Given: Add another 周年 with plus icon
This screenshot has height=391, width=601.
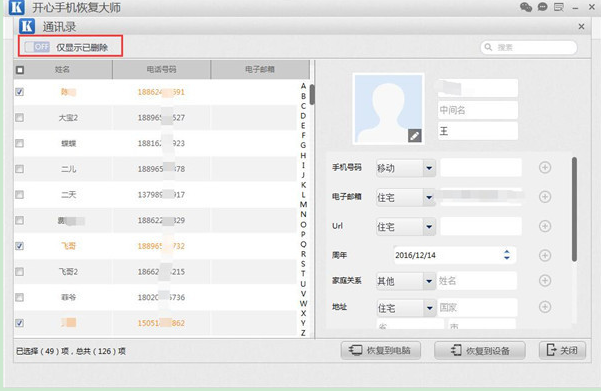Looking at the screenshot, I should (x=545, y=255).
